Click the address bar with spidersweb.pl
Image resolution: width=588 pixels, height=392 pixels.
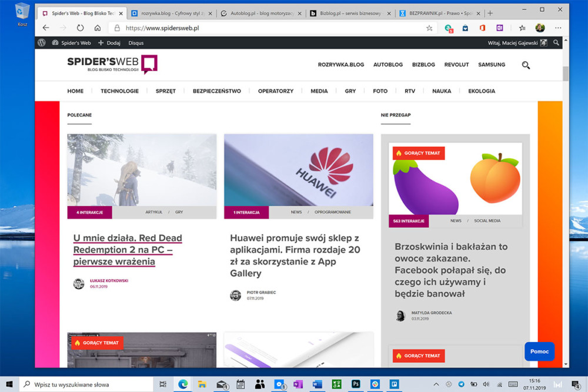(x=272, y=28)
